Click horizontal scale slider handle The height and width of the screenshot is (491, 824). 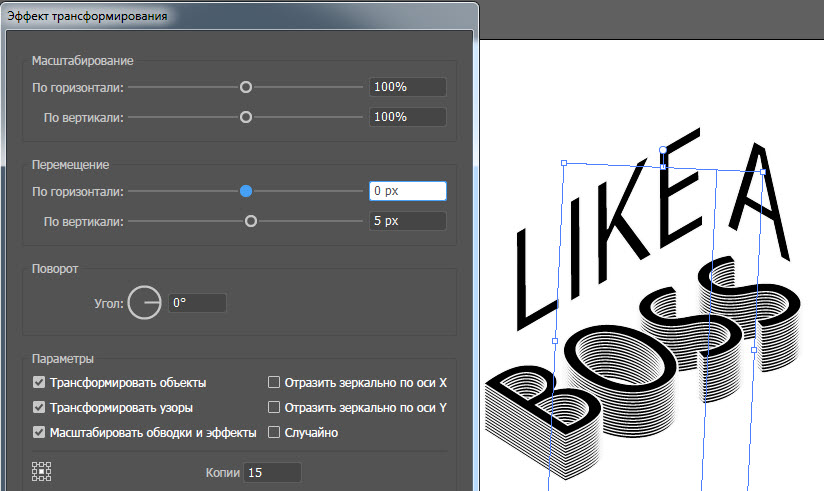coord(246,87)
